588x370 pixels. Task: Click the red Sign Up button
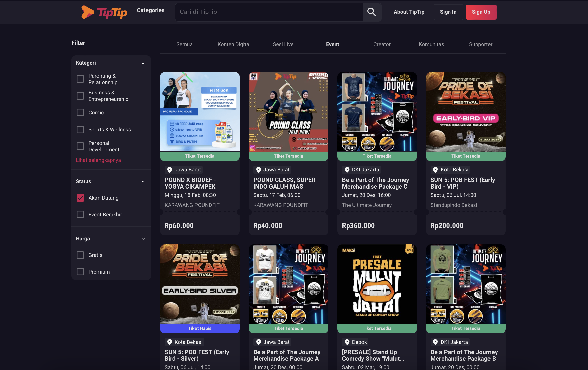481,12
